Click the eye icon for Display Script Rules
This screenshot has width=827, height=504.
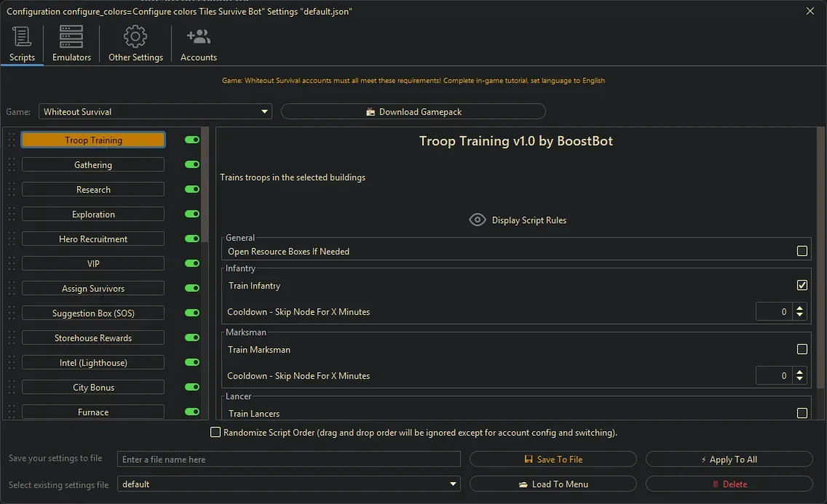click(478, 220)
